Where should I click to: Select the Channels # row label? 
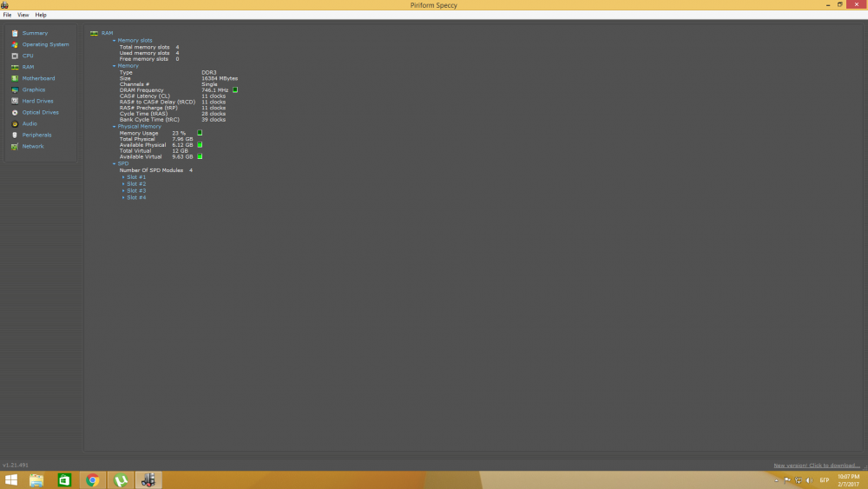(134, 84)
